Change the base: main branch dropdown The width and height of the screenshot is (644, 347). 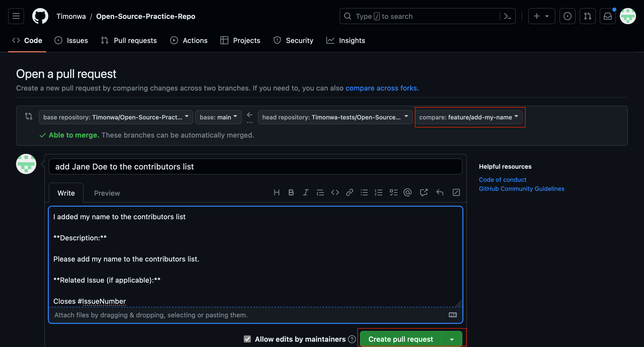coord(218,117)
